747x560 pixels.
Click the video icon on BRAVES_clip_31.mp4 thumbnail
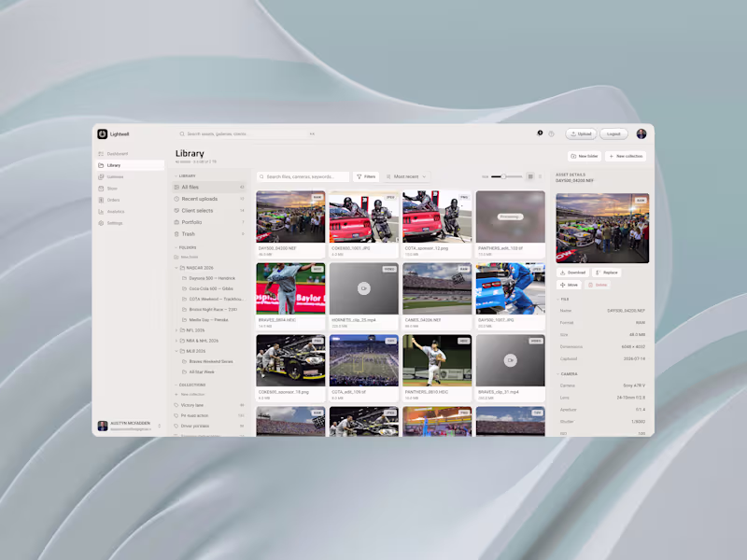pyautogui.click(x=510, y=360)
